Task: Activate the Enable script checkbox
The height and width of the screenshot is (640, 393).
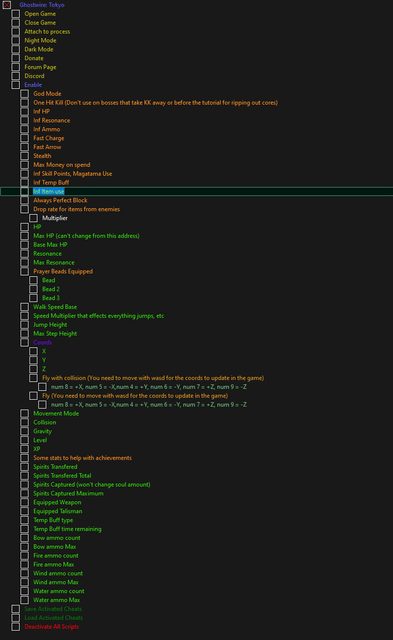Action: pyautogui.click(x=16, y=85)
